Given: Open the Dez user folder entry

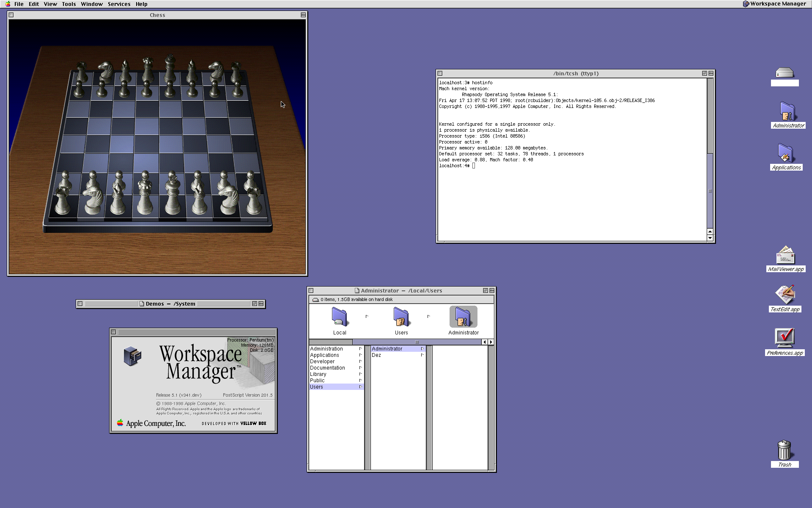Looking at the screenshot, I should [x=376, y=355].
